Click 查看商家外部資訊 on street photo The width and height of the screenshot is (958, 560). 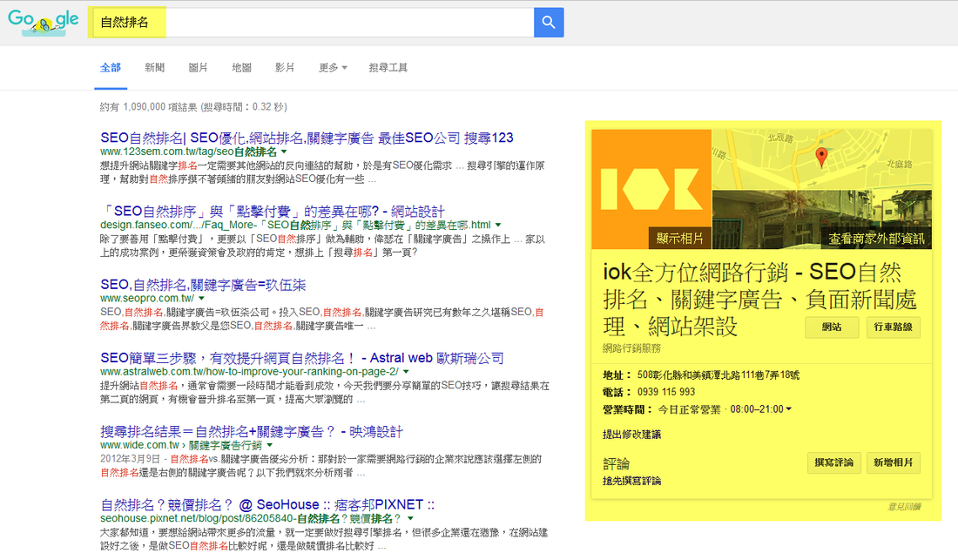coord(877,239)
